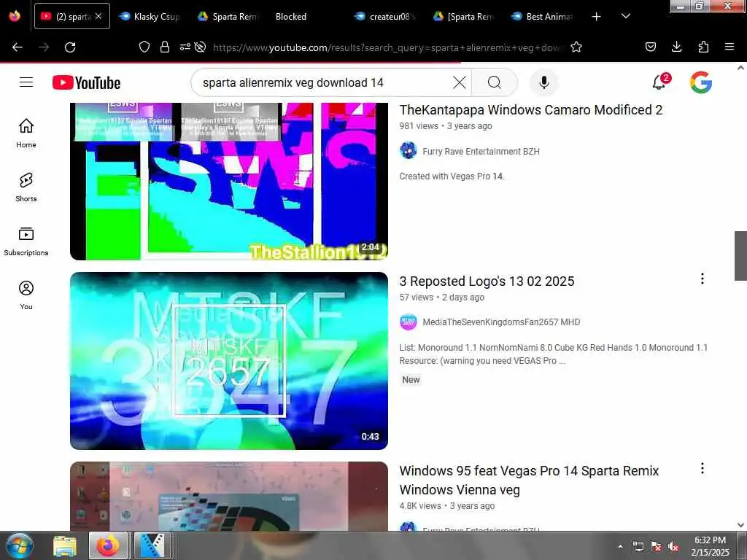Open Shorts in sidebar
This screenshot has width=747, height=560.
pos(26,187)
